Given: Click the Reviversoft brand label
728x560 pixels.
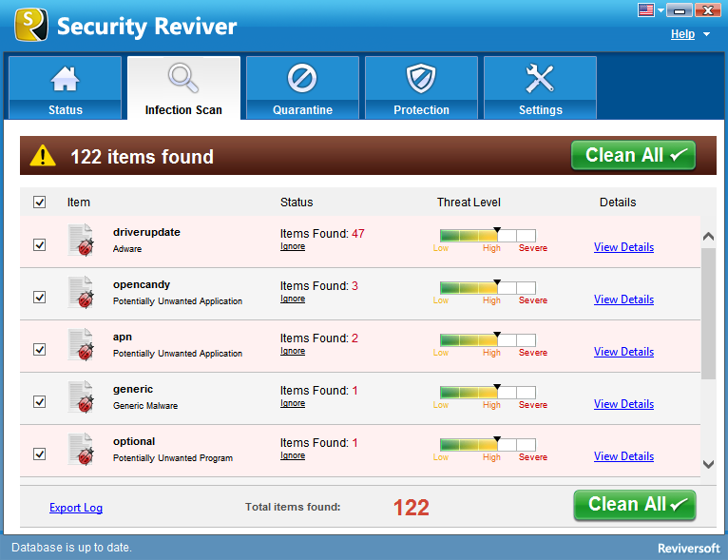Looking at the screenshot, I should point(688,549).
